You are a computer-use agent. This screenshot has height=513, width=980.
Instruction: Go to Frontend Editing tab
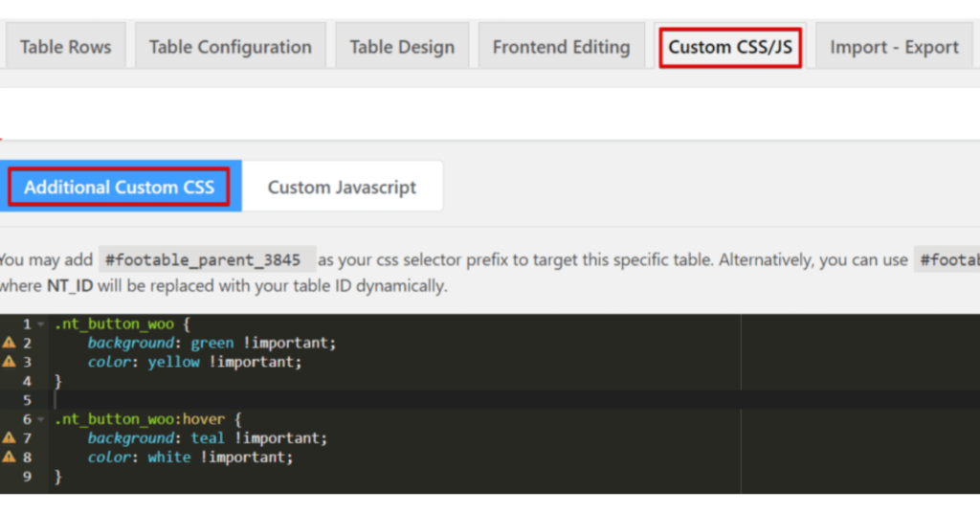(561, 46)
